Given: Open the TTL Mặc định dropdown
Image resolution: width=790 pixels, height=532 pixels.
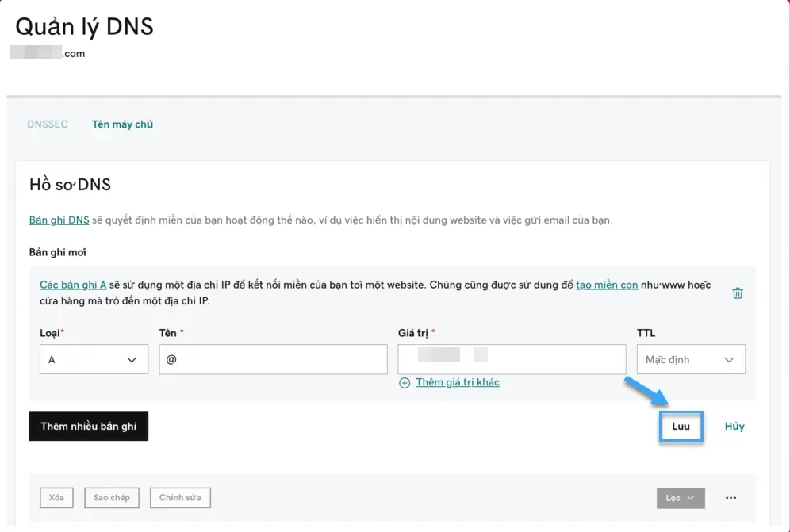Looking at the screenshot, I should point(690,359).
